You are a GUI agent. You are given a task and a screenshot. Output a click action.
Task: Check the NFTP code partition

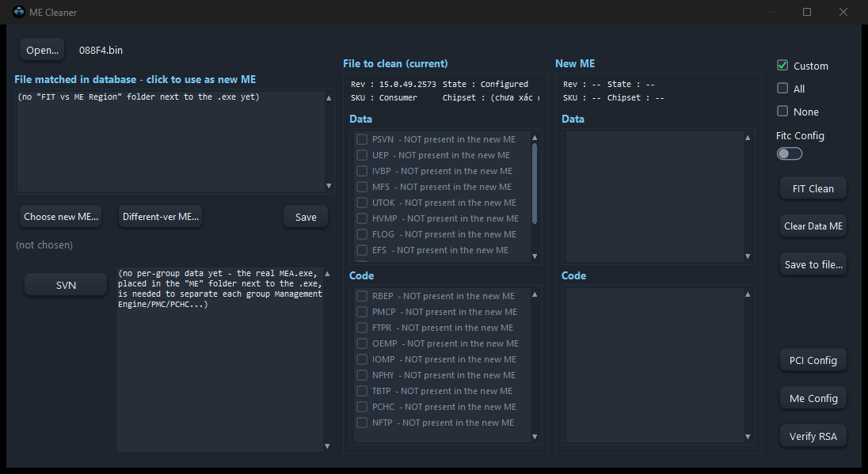pos(362,423)
